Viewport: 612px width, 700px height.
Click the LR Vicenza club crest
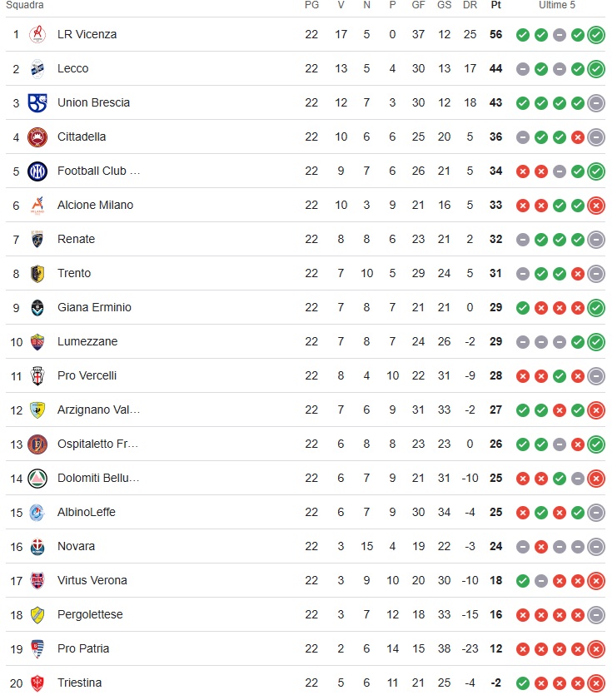[37, 35]
